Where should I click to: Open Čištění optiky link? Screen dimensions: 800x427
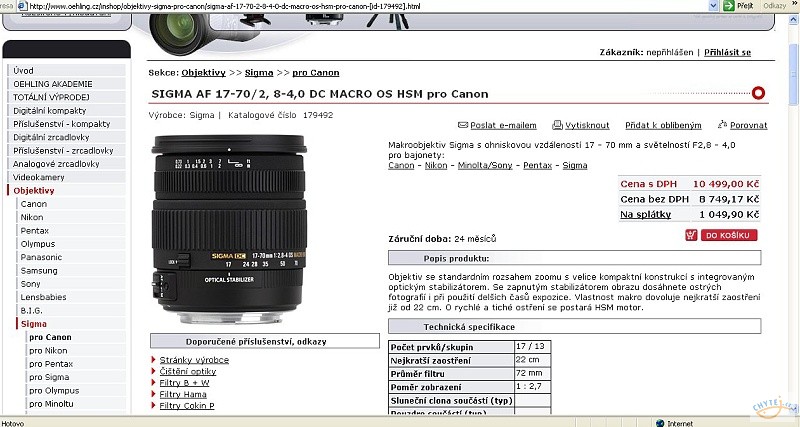point(188,371)
